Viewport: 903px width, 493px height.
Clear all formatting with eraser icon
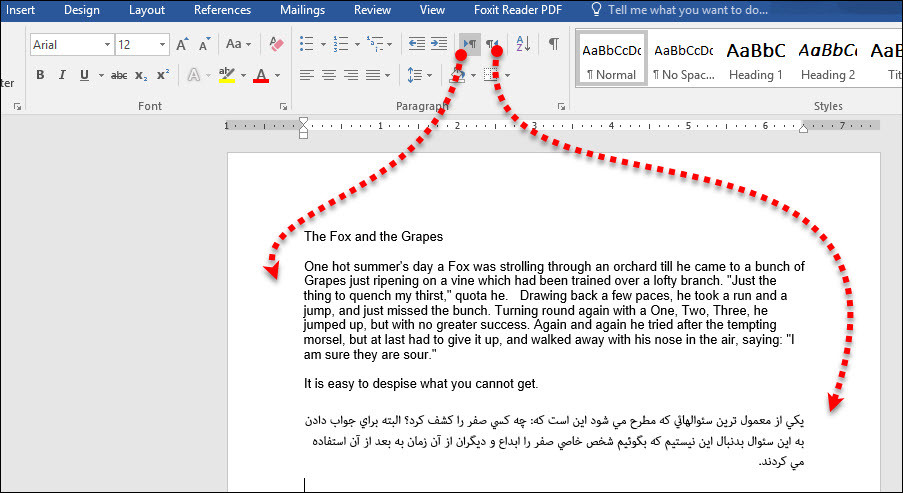pos(276,44)
